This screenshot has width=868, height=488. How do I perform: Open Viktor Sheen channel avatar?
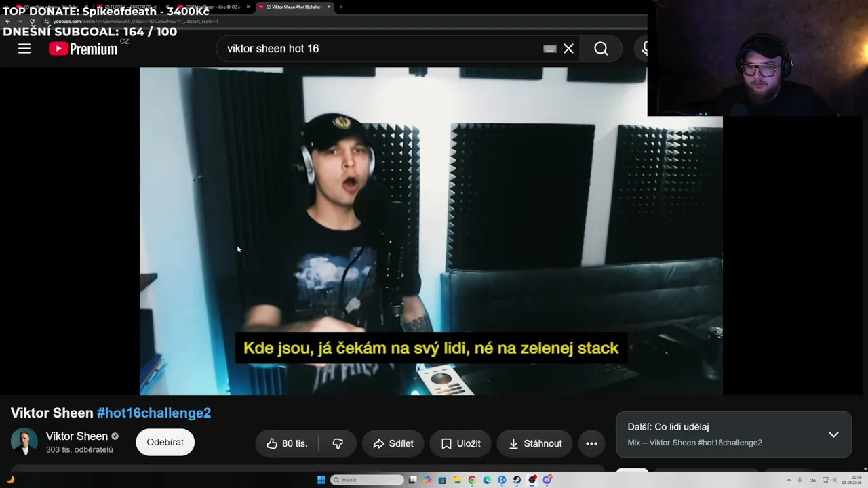(x=24, y=442)
